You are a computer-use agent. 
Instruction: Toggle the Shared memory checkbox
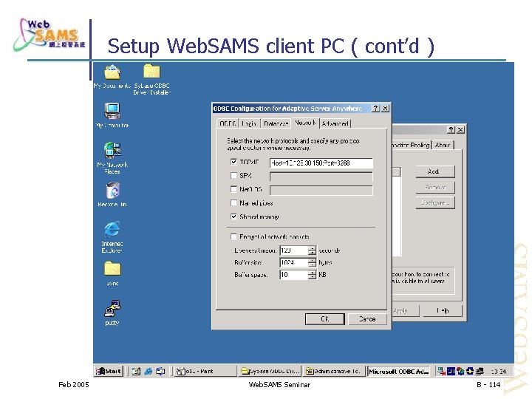tap(233, 216)
